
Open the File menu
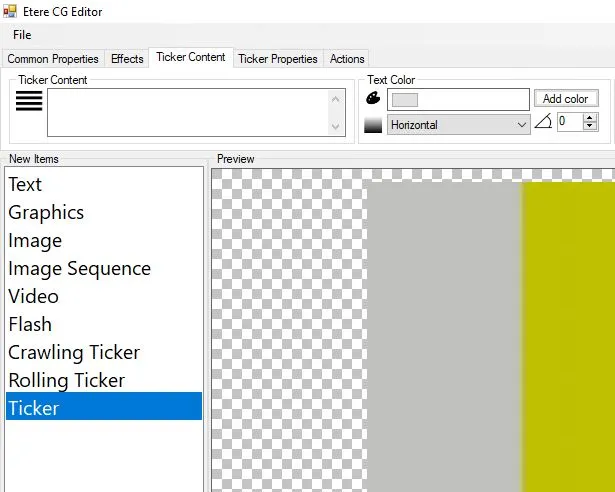(22, 35)
